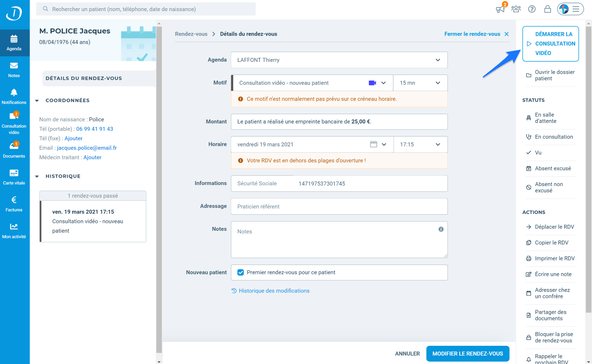Click the patient search field

[146, 9]
